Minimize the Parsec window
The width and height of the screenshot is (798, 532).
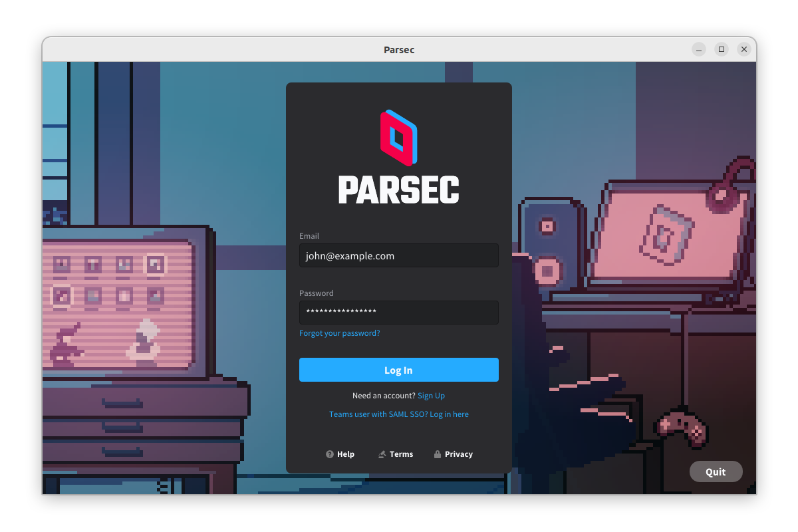pos(699,49)
